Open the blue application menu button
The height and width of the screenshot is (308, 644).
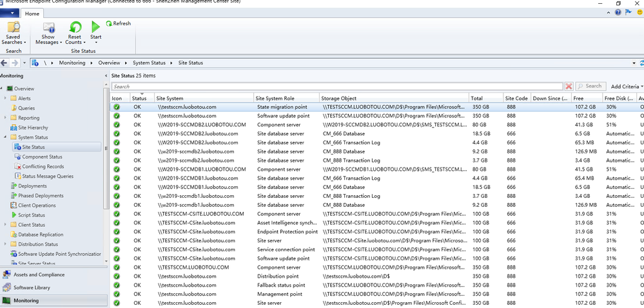(x=10, y=13)
